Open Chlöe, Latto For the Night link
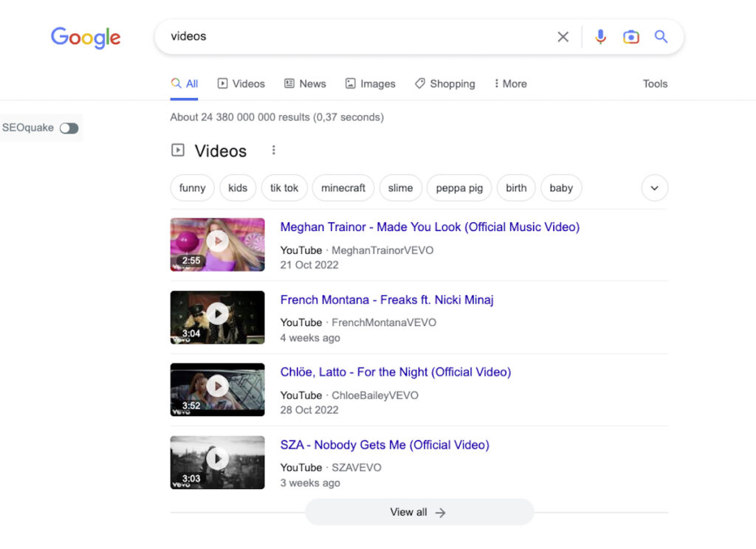This screenshot has width=756, height=549. pyautogui.click(x=396, y=372)
